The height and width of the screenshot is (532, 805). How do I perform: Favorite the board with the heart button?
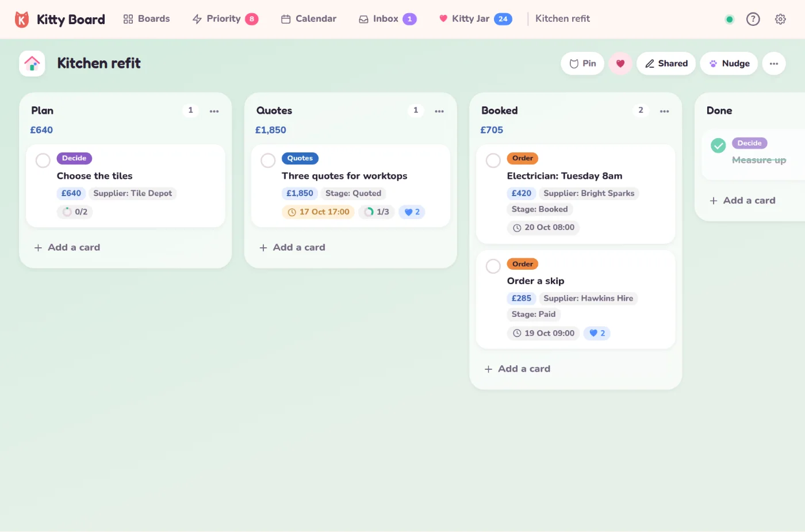click(x=620, y=63)
